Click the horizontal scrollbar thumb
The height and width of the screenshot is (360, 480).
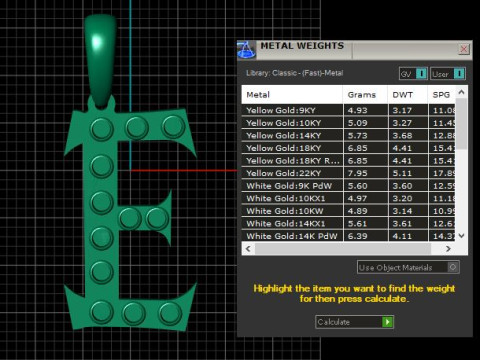point(343,249)
